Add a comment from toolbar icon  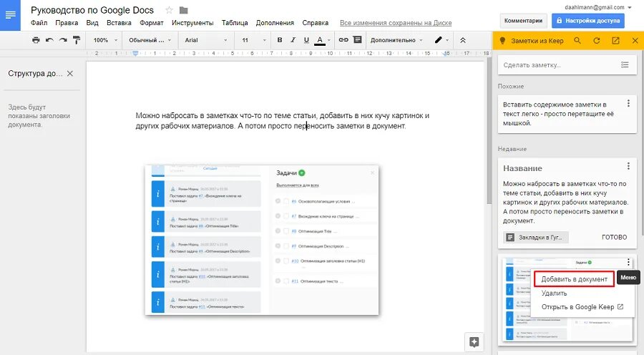(x=357, y=40)
